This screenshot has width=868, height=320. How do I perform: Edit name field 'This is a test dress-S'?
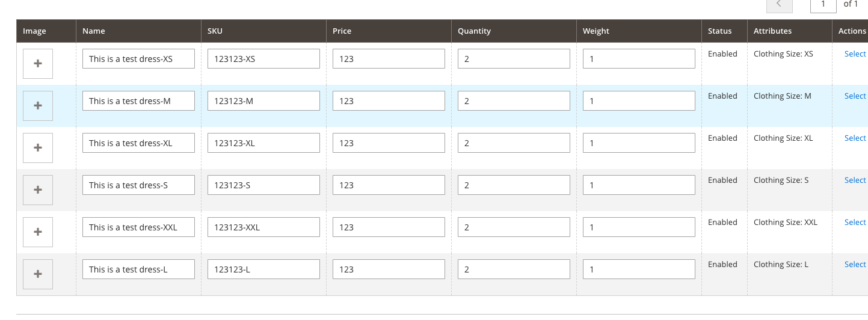click(138, 185)
